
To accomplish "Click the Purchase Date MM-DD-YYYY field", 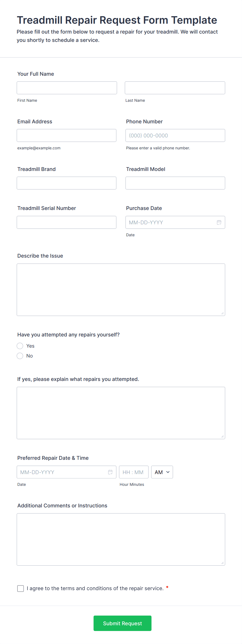I will coord(175,222).
